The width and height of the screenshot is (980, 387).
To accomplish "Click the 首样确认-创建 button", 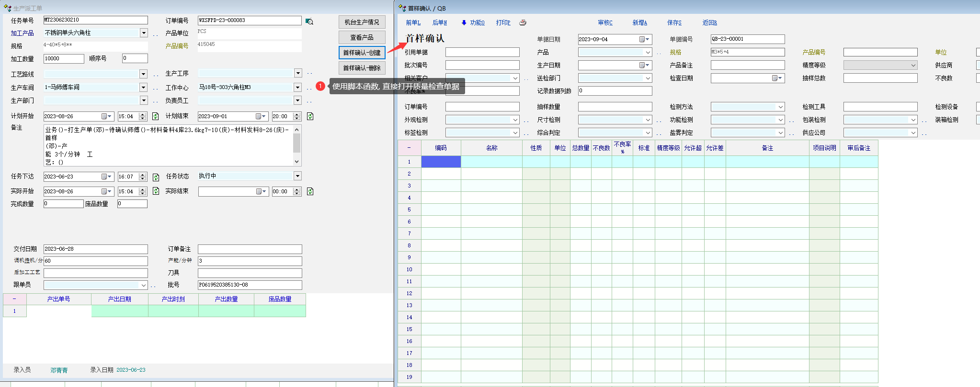I will (362, 53).
